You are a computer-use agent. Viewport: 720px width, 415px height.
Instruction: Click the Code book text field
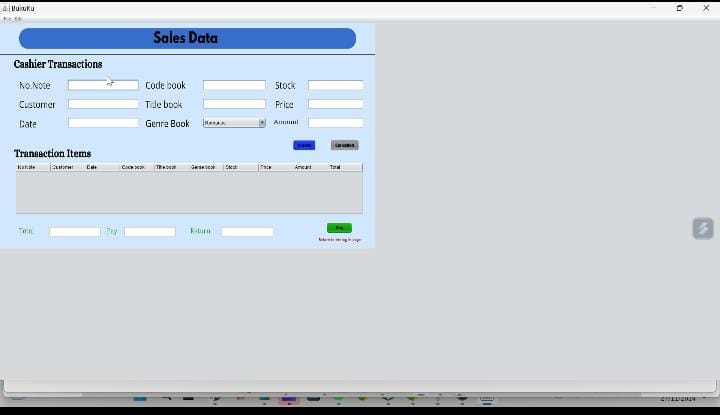234,86
